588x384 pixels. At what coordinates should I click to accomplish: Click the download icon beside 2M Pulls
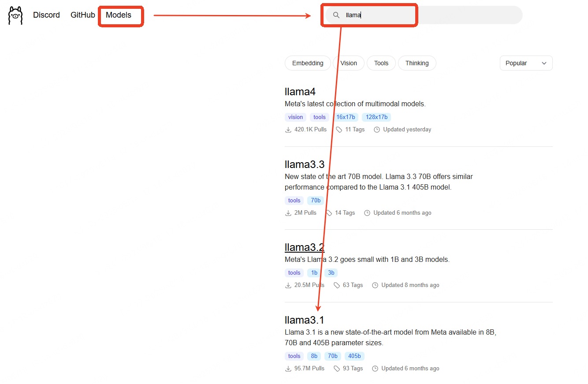(x=288, y=213)
